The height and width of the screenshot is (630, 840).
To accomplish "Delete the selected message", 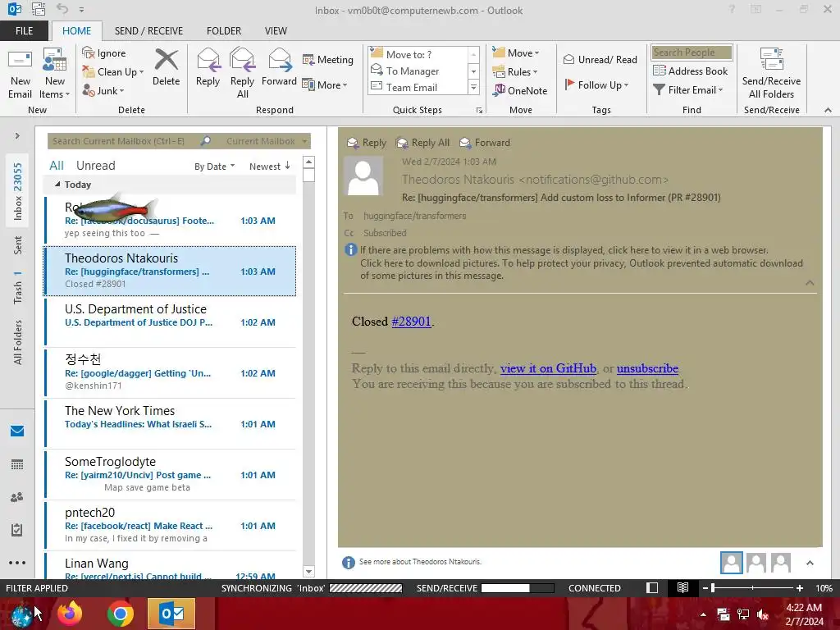I will (166, 67).
